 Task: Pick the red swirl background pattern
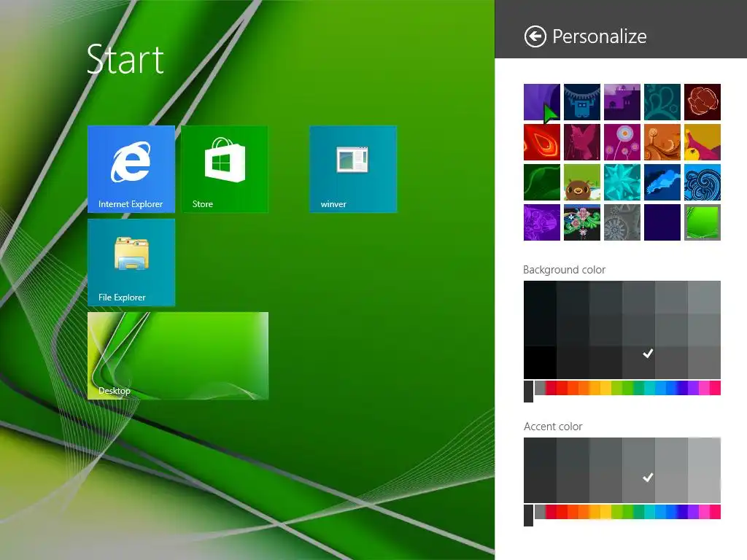pos(542,142)
